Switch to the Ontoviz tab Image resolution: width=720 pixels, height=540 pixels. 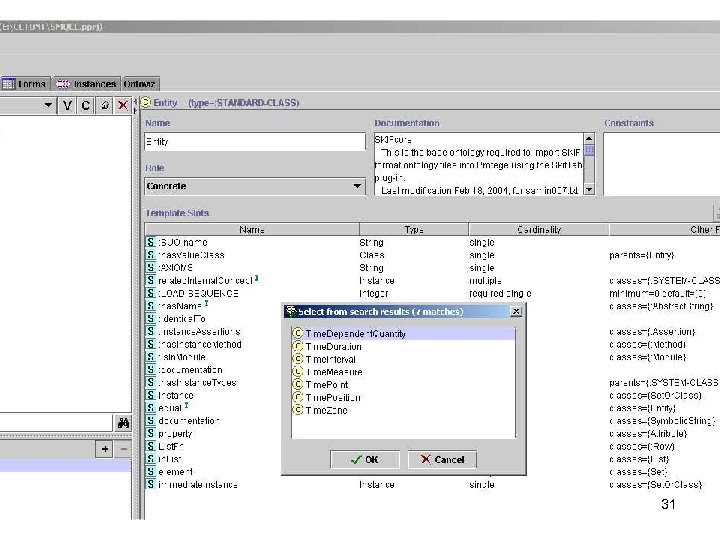(140, 84)
